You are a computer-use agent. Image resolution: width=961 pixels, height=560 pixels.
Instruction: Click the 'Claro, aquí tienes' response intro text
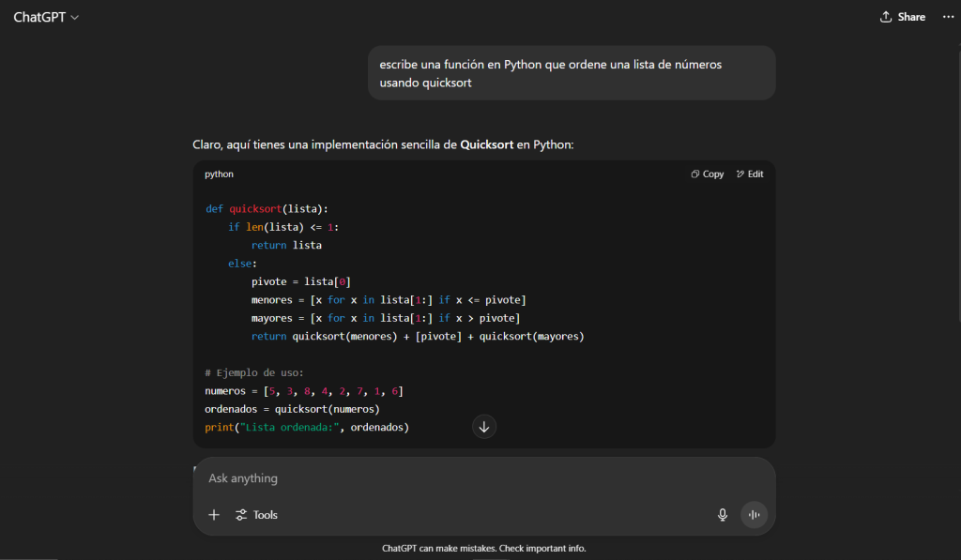[383, 144]
